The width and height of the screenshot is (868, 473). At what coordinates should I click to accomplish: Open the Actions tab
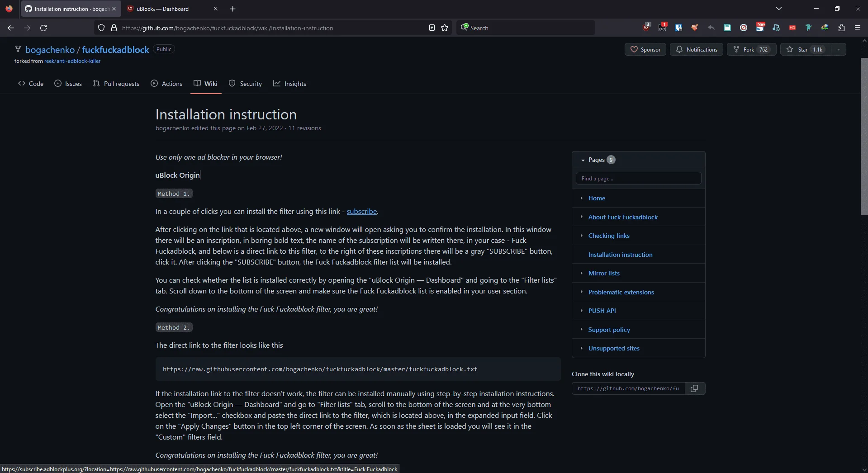pos(166,84)
